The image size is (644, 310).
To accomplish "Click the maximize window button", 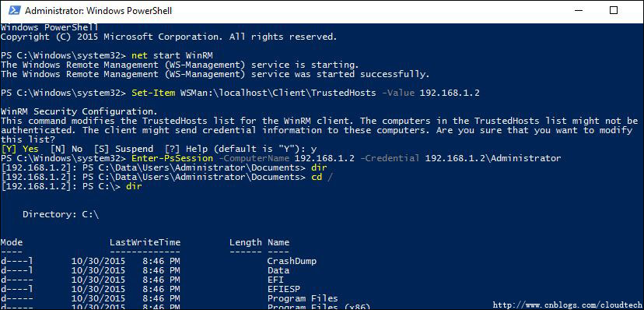I will coord(613,11).
